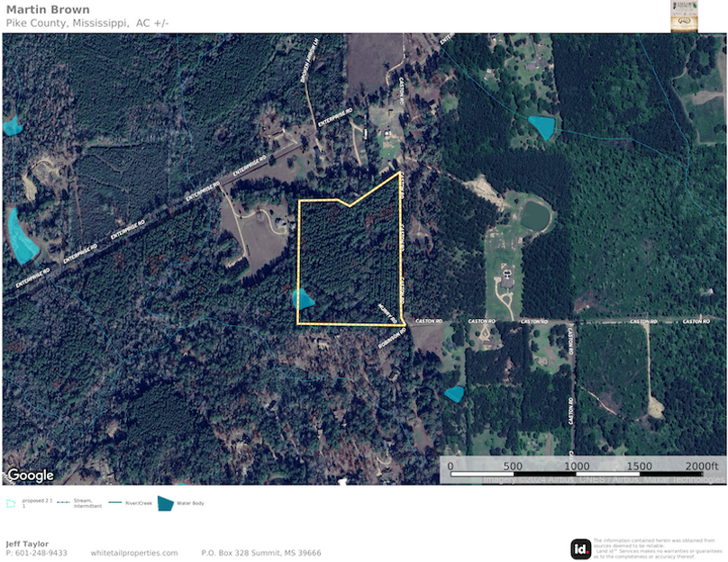The width and height of the screenshot is (728, 562).
Task: Click the 'Water Body' legend label
Action: (x=190, y=503)
